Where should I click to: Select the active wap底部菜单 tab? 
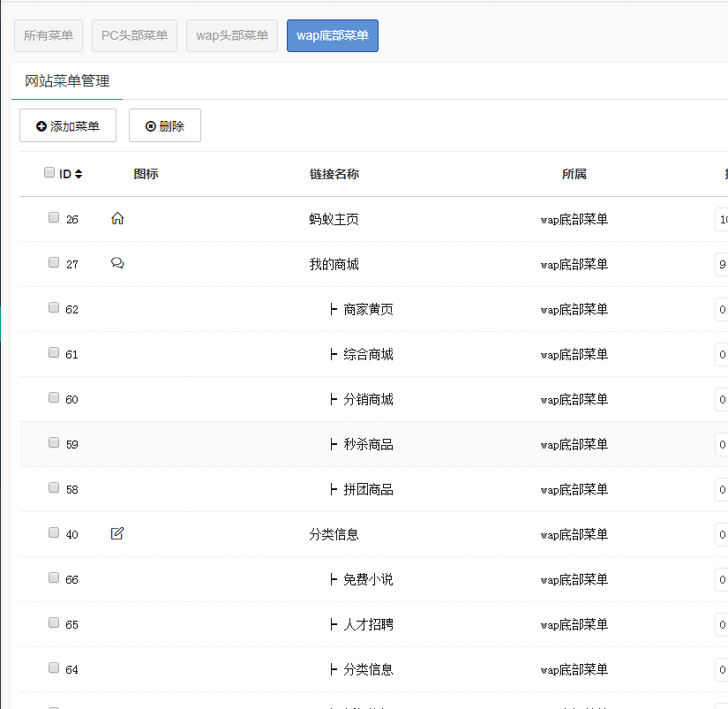coord(333,36)
